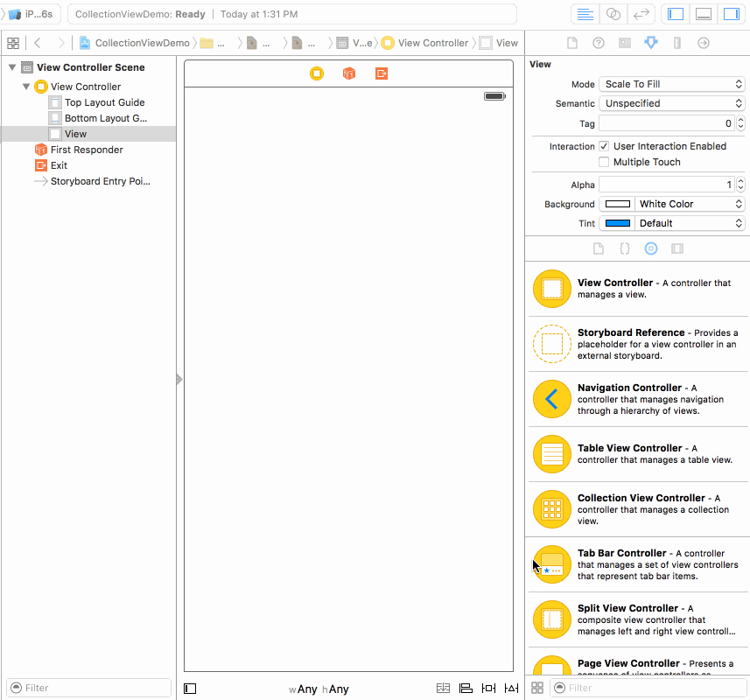Image resolution: width=750 pixels, height=700 pixels.
Task: Open the related items grid menu
Action: click(x=13, y=43)
